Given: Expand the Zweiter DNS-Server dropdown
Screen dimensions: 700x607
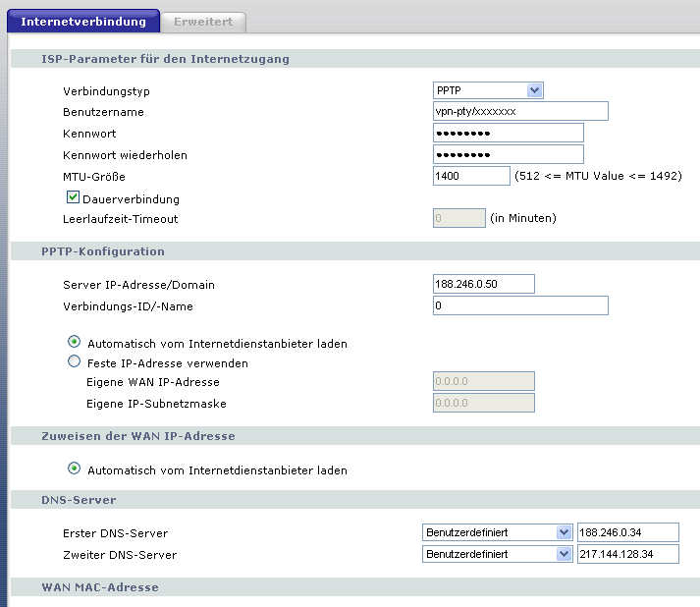Looking at the screenshot, I should click(497, 554).
